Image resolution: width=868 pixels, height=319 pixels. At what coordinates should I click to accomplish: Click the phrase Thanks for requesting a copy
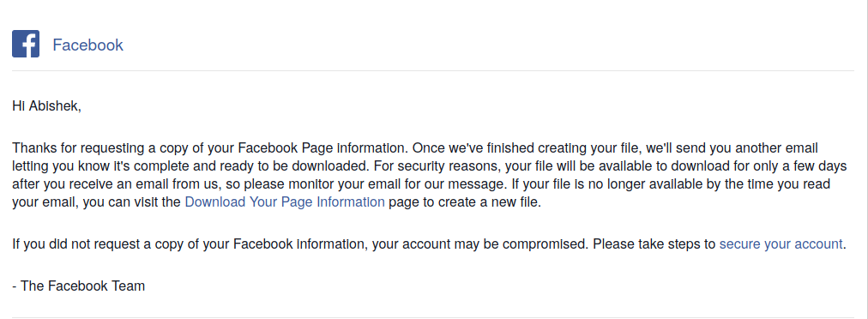point(95,148)
